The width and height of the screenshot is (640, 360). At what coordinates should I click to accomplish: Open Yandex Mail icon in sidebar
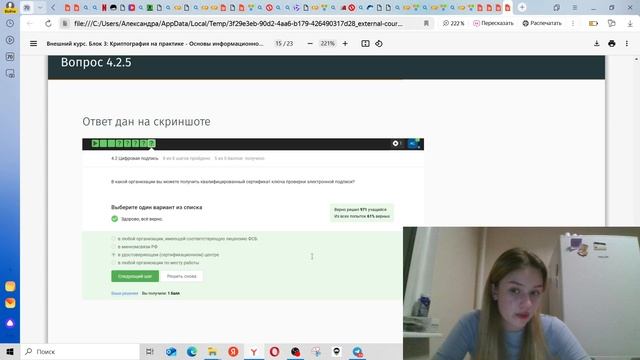[10, 303]
